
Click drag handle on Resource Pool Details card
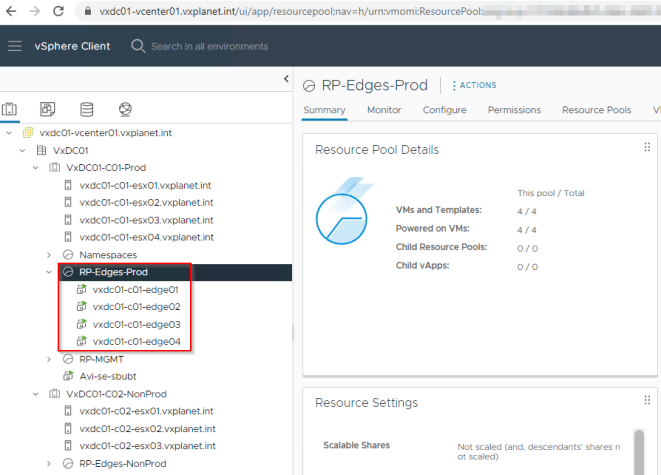(x=647, y=147)
